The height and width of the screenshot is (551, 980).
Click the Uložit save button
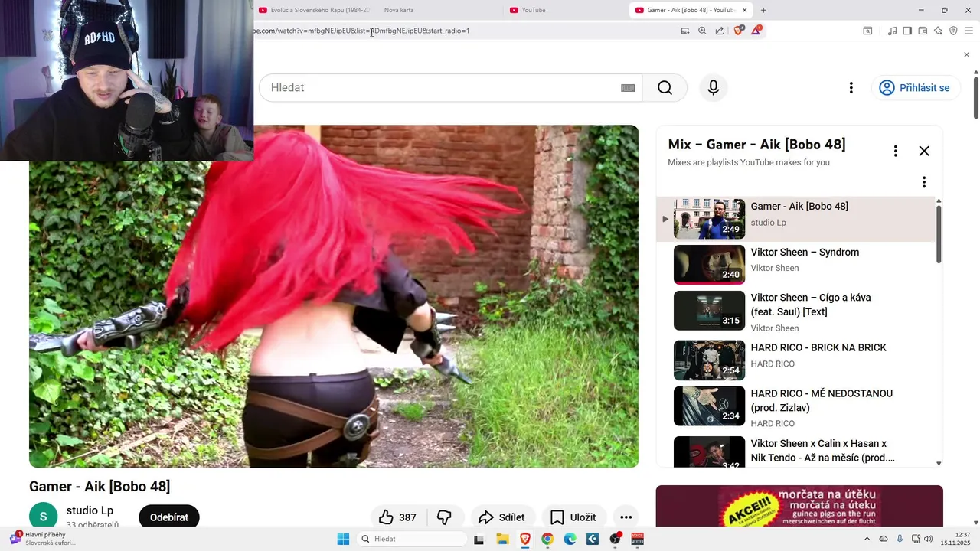pos(573,517)
